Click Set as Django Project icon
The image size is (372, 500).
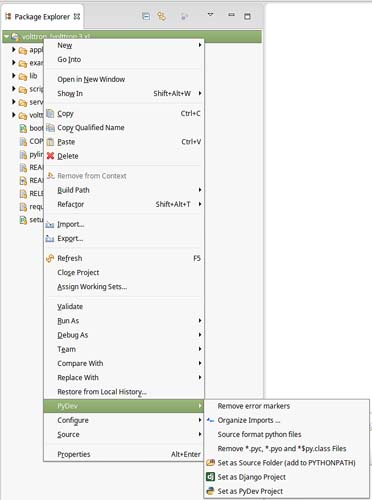[210, 477]
